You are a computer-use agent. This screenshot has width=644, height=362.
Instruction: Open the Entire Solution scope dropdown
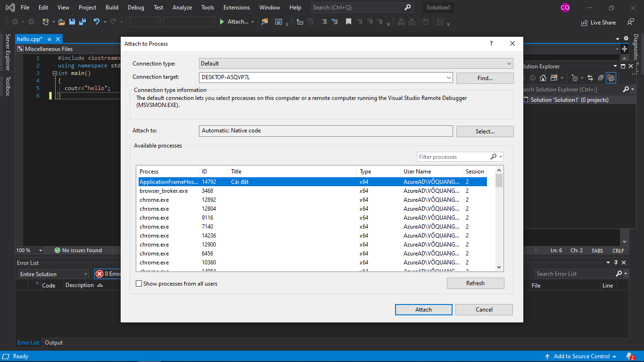[x=53, y=274]
